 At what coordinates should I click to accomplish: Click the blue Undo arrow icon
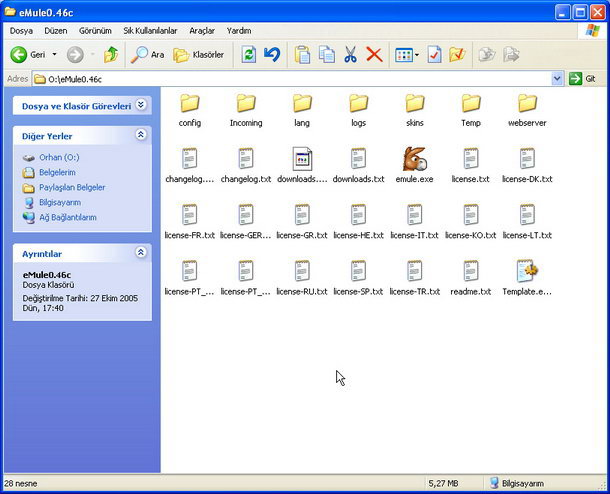(x=272, y=55)
